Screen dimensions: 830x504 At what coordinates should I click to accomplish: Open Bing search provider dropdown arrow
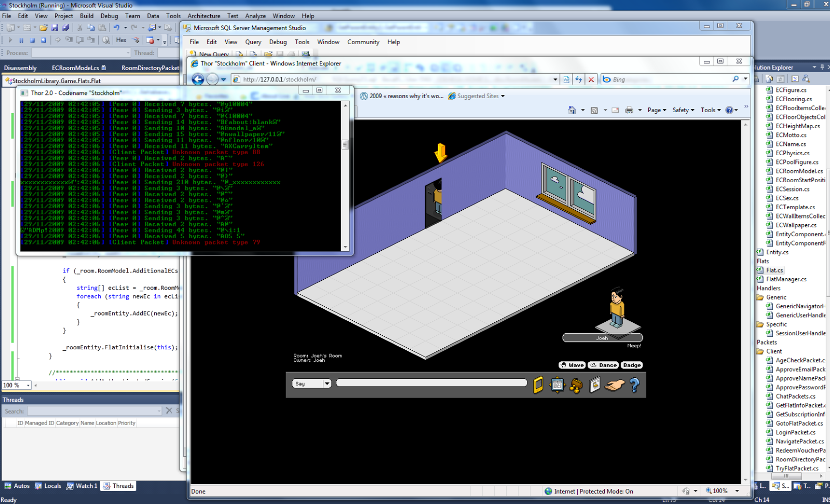point(745,79)
